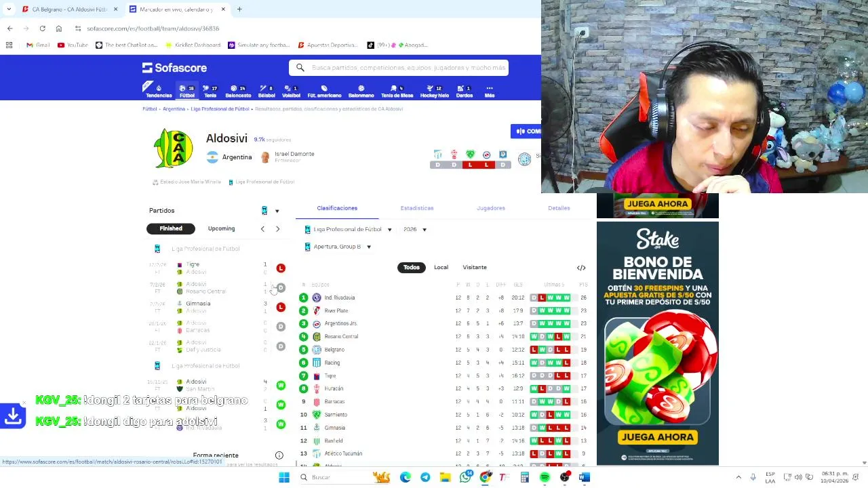Select the Fútbol sport icon
Viewport: 868px width, 488px height.
[x=186, y=91]
